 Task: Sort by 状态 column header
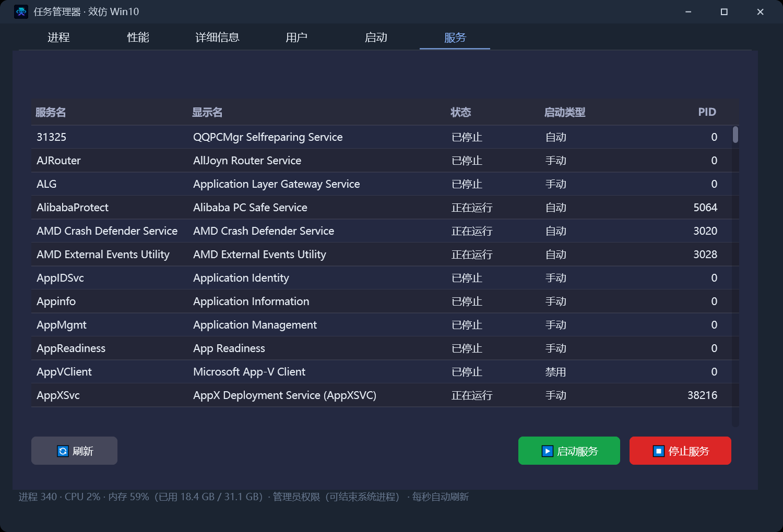point(461,112)
